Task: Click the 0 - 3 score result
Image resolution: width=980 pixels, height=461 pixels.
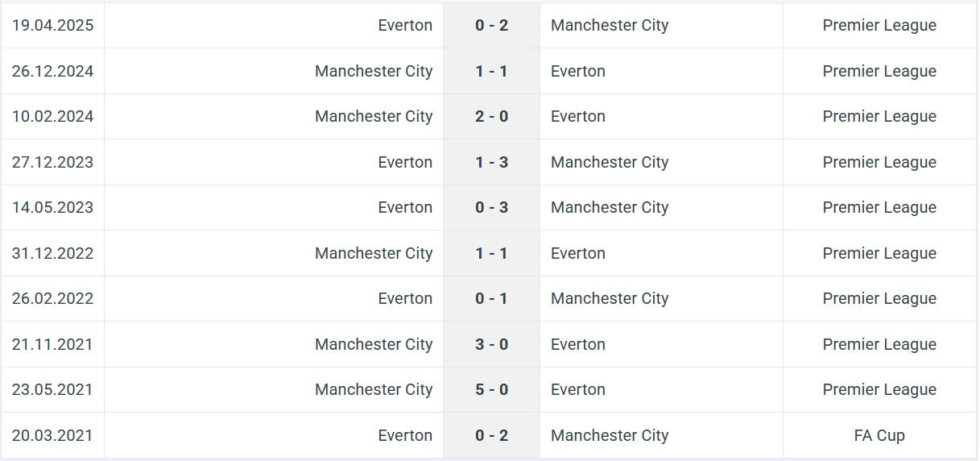Action: click(x=491, y=207)
